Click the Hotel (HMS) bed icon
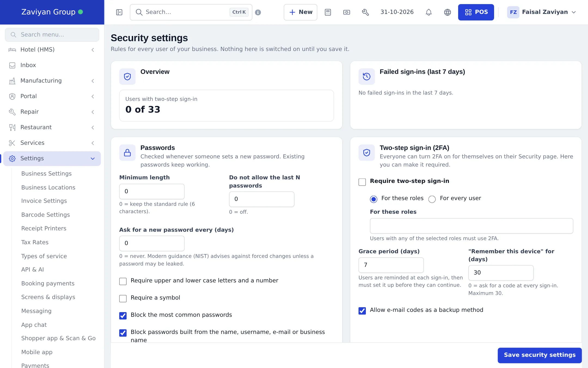Screen dimensions: 588x368 pos(12,50)
